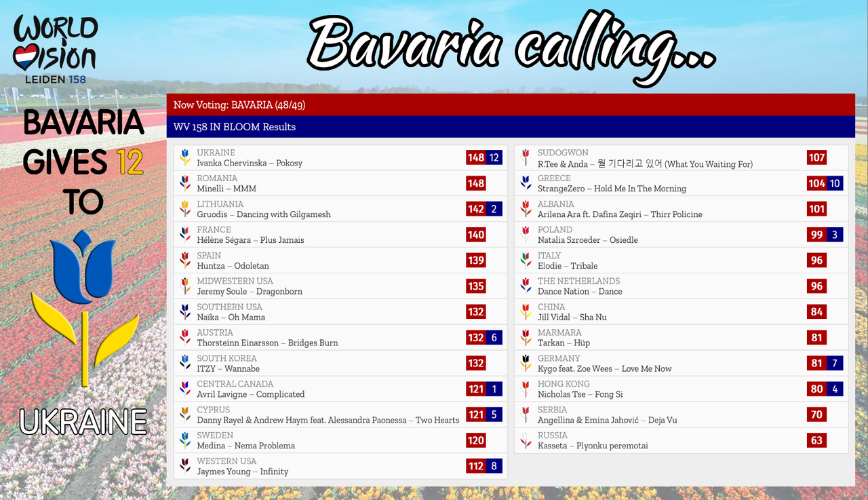The width and height of the screenshot is (868, 500).
Task: Click the tulip icon beside ITALY
Action: 526,261
